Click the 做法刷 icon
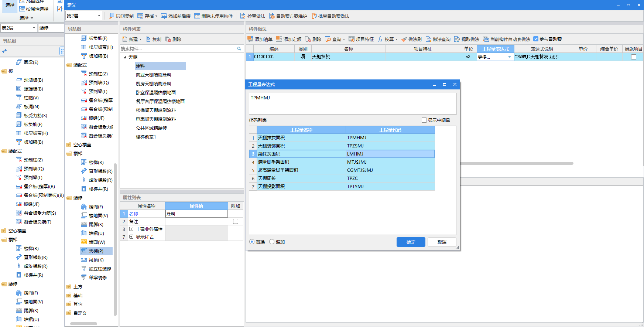 (404, 39)
